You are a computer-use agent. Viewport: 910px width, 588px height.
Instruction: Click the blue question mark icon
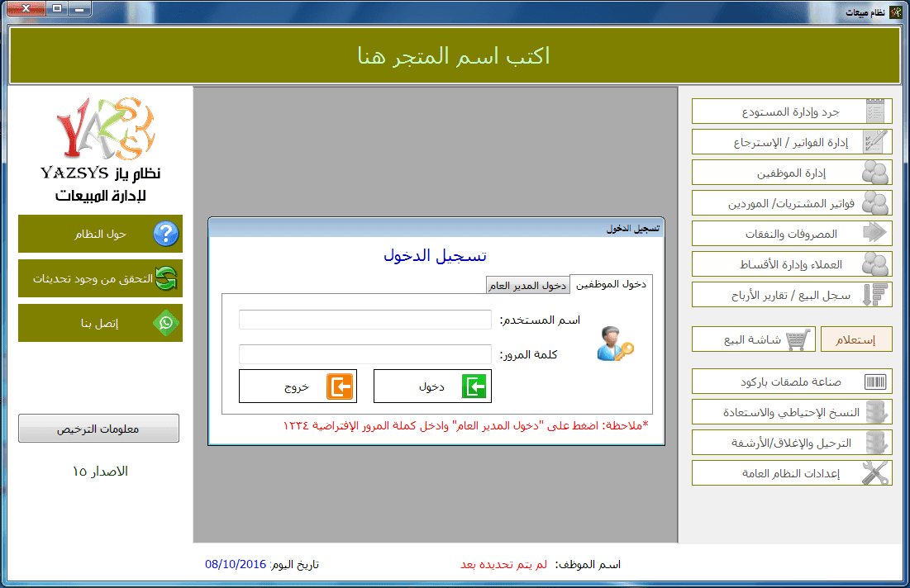(x=166, y=234)
